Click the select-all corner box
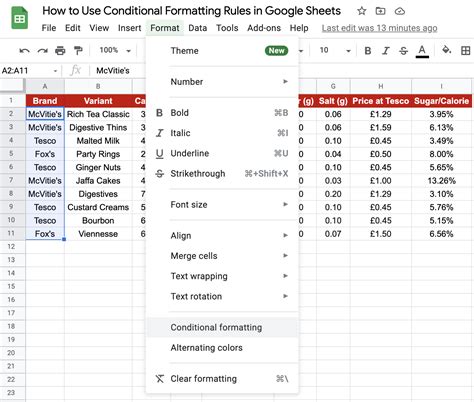This screenshot has height=402, width=474. point(12,86)
